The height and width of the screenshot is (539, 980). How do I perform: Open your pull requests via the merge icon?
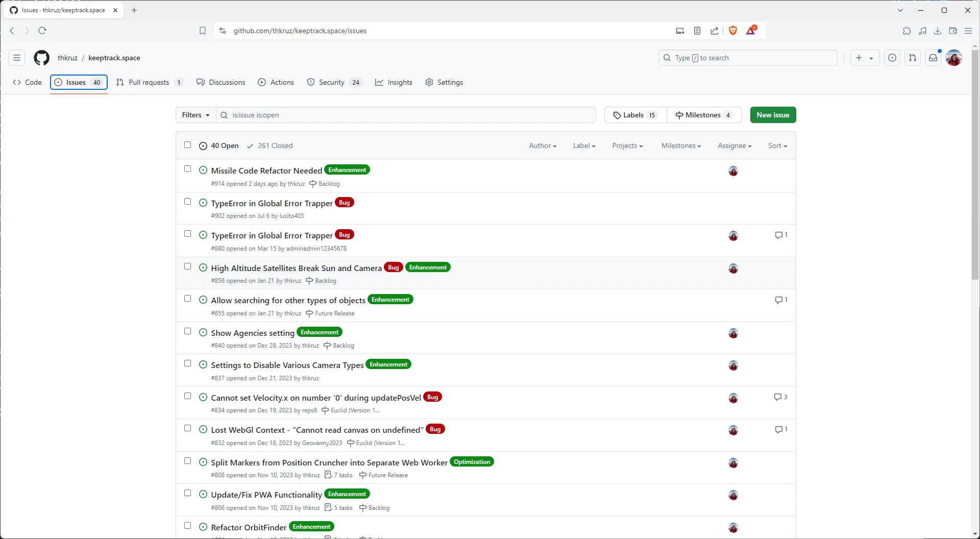913,58
